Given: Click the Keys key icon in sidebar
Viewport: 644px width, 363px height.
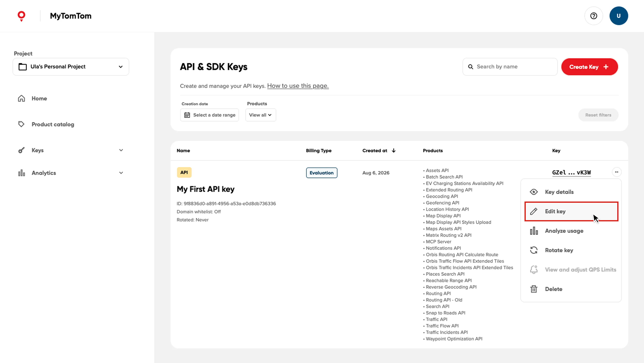Looking at the screenshot, I should pyautogui.click(x=21, y=150).
